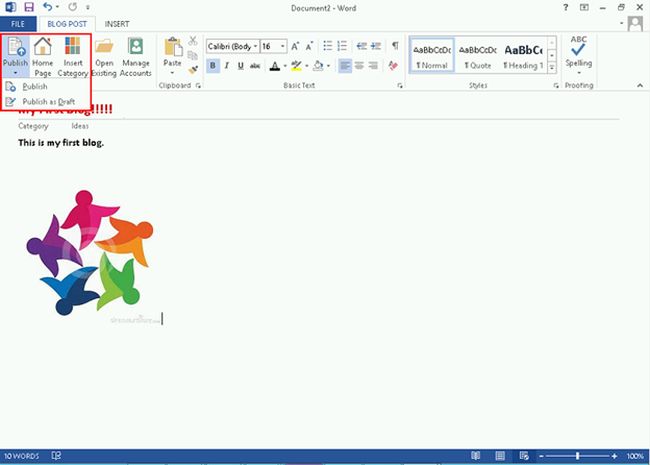Click the Redo/Repeat icon
Viewport: 650px width, 465px height.
coord(73,7)
